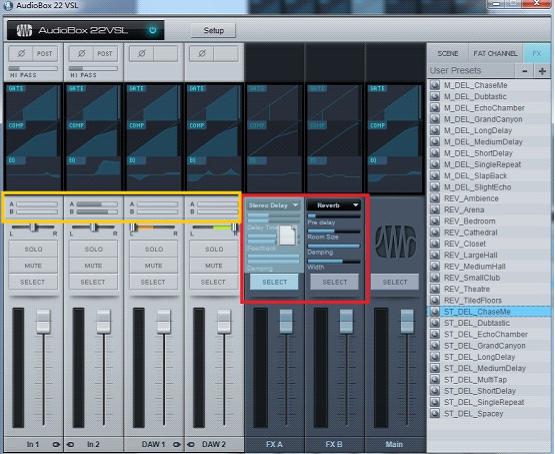Image resolution: width=555 pixels, height=454 pixels.
Task: Select the DAW 2 channel
Action: tap(213, 282)
